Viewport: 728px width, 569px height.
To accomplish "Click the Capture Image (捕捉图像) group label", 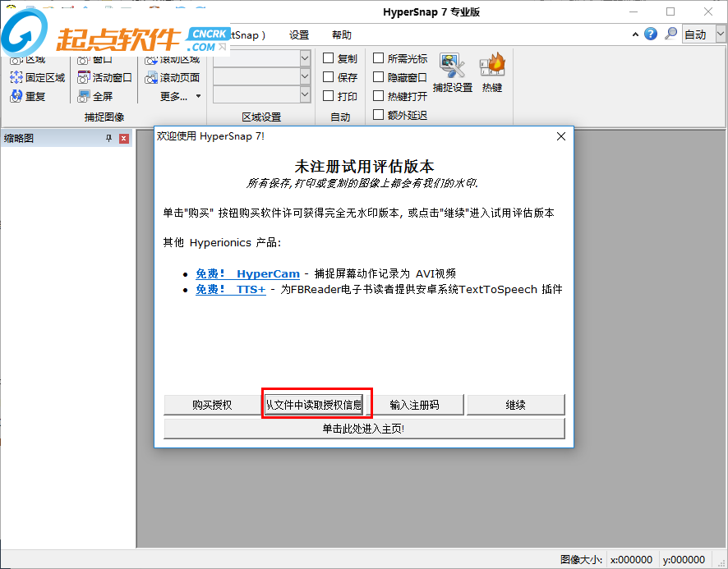I will click(104, 117).
